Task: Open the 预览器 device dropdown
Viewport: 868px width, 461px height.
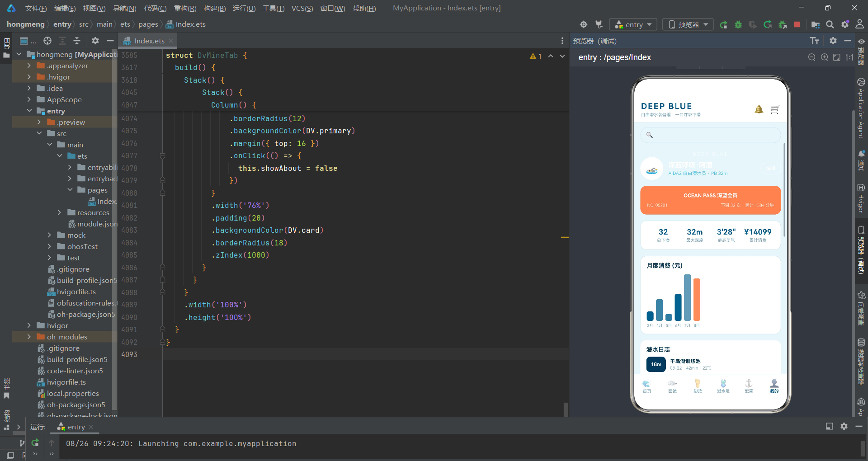Action: [x=688, y=24]
